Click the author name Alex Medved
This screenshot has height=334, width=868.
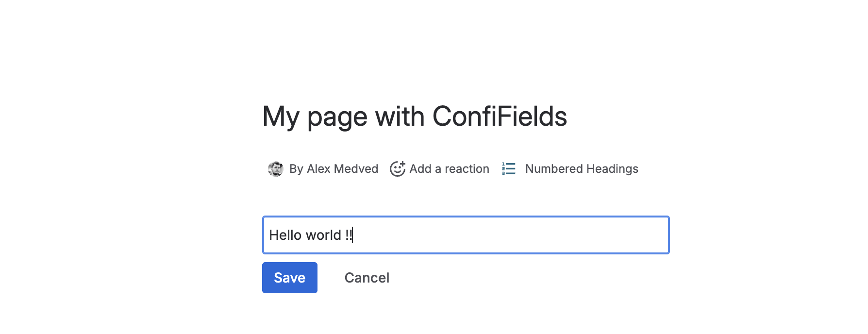(342, 169)
